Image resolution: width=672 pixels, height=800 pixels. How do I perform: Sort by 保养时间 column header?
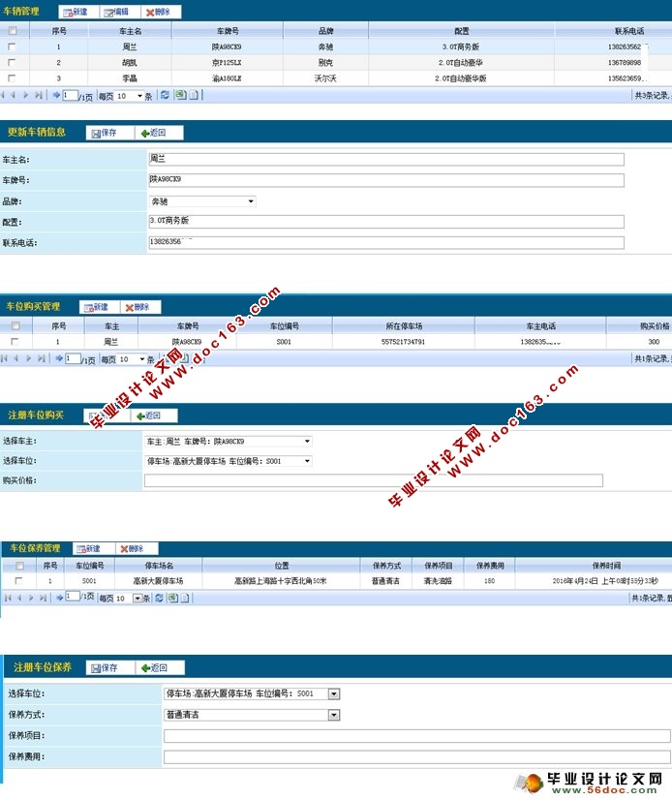(606, 566)
